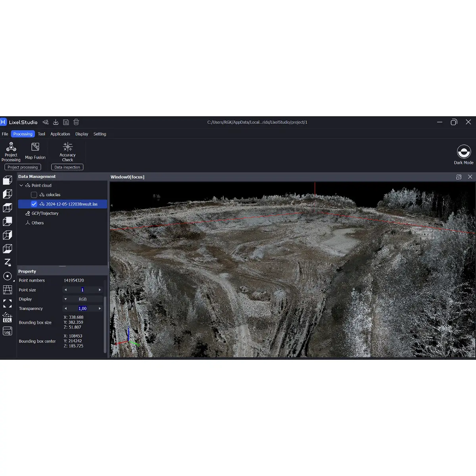Select the GCP/Trajectory item
This screenshot has width=476, height=476.
click(x=45, y=213)
